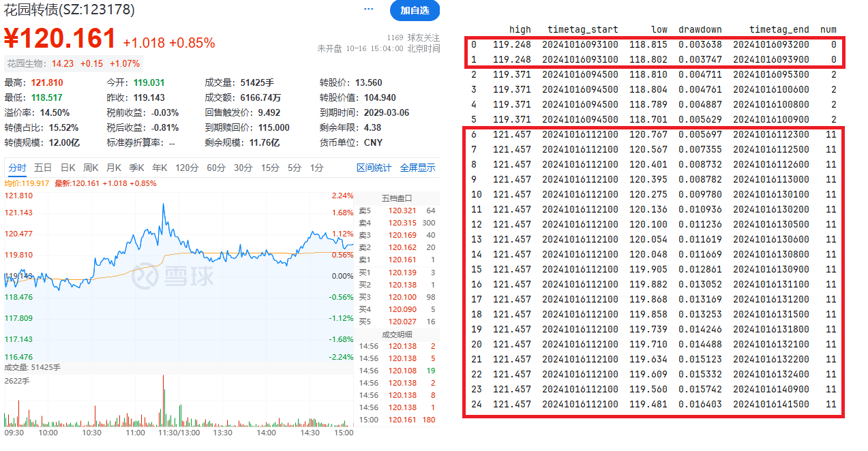The image size is (868, 451).
Task: Click the 花园转债(SZ:123178) title
Action: pyautogui.click(x=70, y=10)
